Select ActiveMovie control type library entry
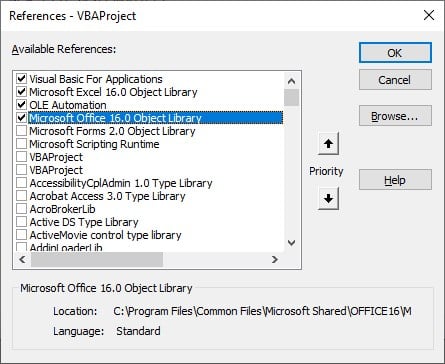Screen dimensions: 445x364 (x=105, y=235)
